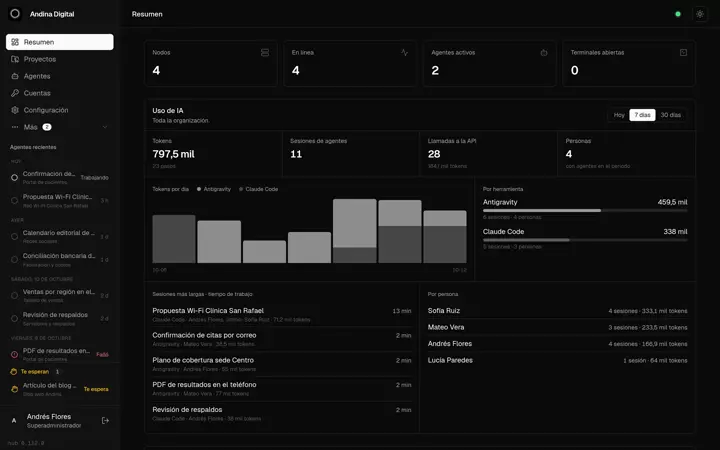The width and height of the screenshot is (720, 450).
Task: Click the Te esperan hand icon
Action: [x=14, y=371]
